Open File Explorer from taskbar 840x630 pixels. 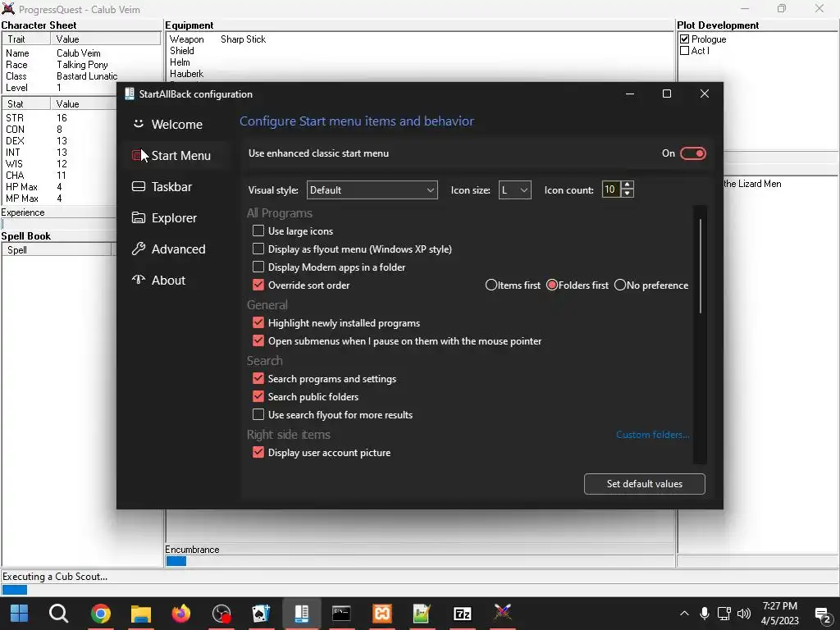tap(141, 614)
